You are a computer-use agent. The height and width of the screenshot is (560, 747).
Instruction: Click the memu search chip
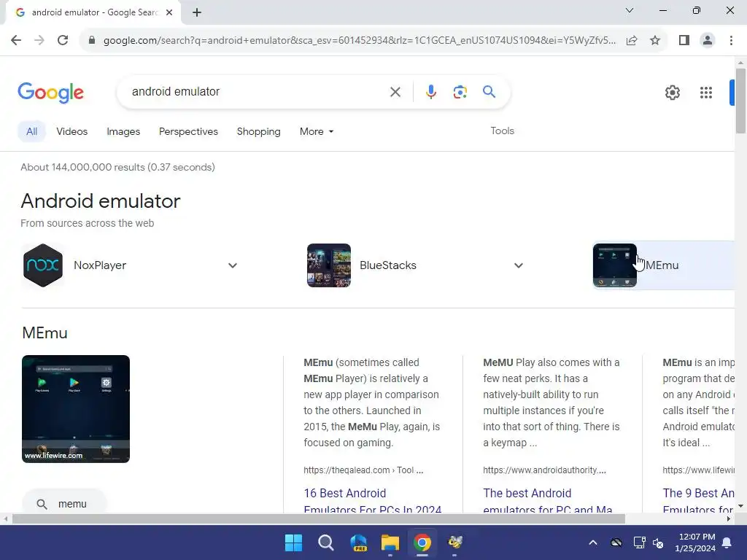pos(64,503)
